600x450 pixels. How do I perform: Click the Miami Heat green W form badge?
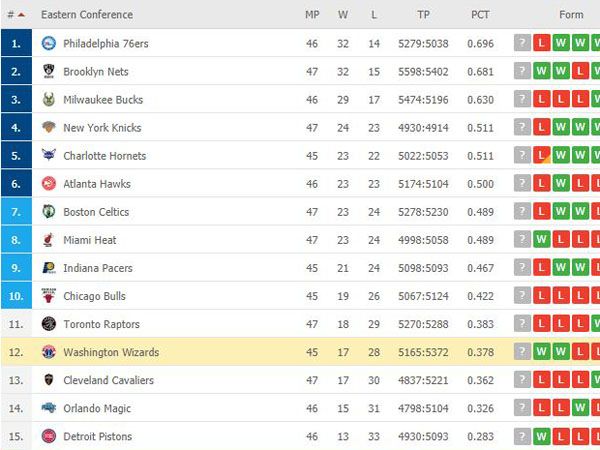click(x=541, y=240)
